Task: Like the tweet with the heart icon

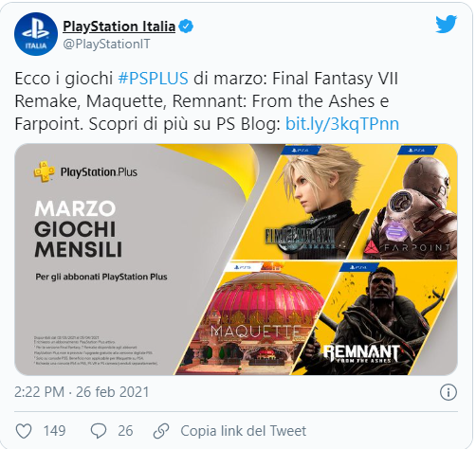Action: click(24, 431)
